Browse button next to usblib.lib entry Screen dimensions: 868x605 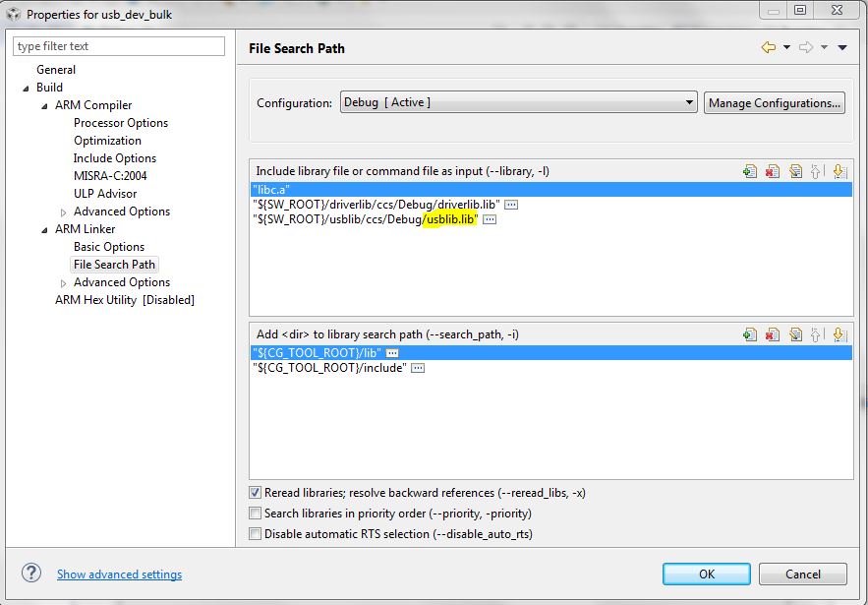point(490,219)
